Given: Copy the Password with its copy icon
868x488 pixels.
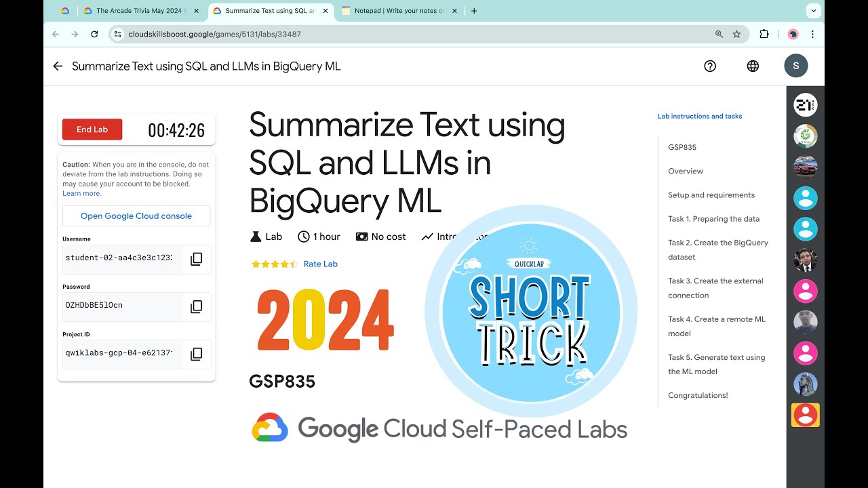Looking at the screenshot, I should tap(197, 306).
